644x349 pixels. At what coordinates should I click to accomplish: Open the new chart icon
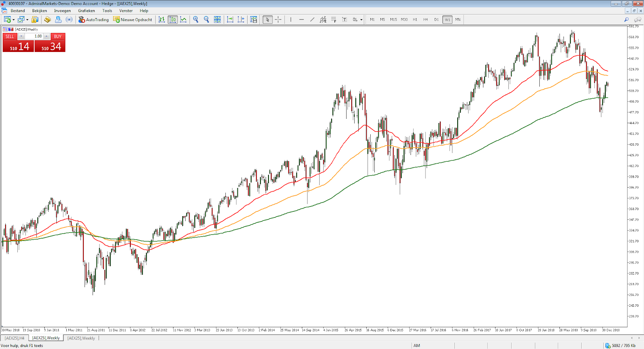point(7,19)
